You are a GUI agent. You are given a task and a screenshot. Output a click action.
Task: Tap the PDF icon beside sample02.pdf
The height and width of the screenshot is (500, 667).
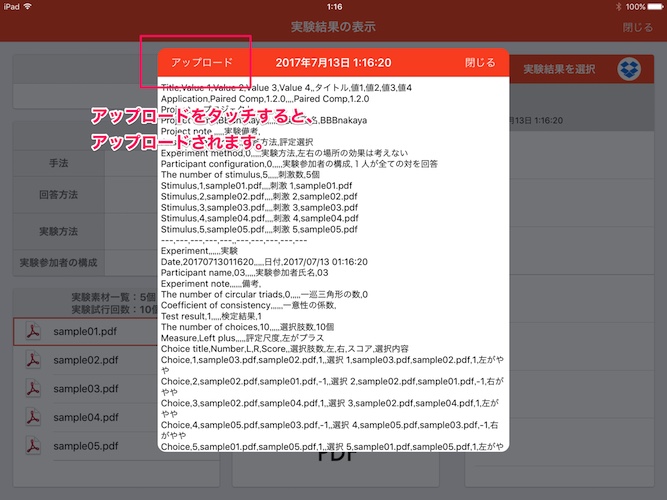point(33,360)
